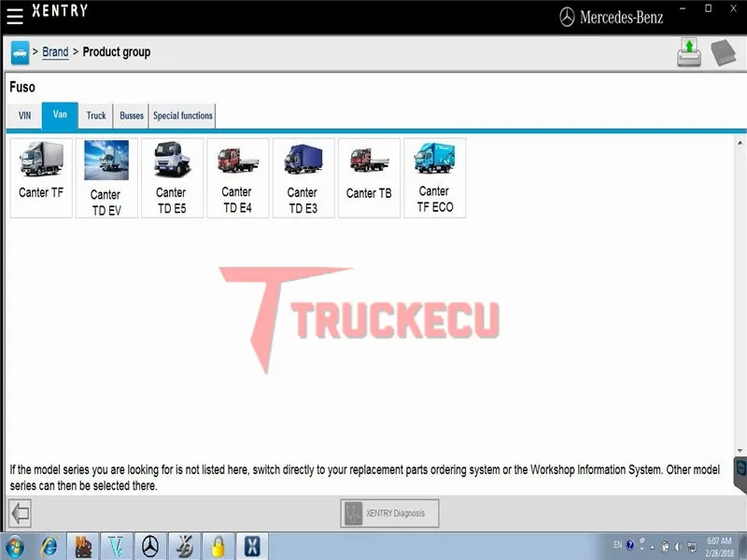Select the Canter TF model tile
Image resolution: width=747 pixels, height=560 pixels.
[41, 178]
